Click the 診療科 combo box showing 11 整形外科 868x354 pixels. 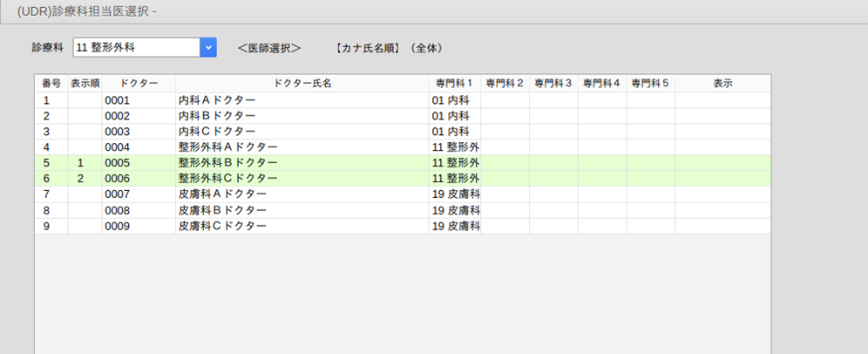tap(145, 48)
